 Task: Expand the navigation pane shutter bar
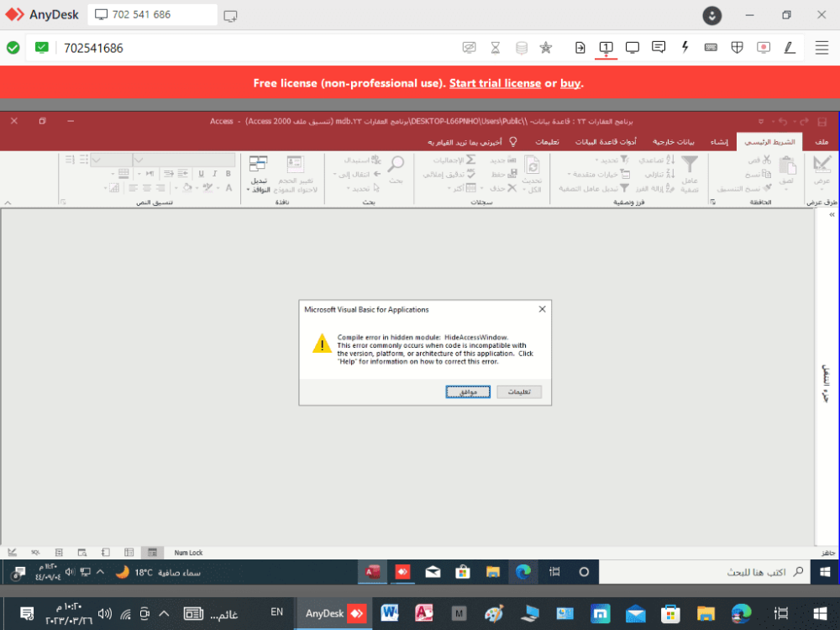pos(832,215)
